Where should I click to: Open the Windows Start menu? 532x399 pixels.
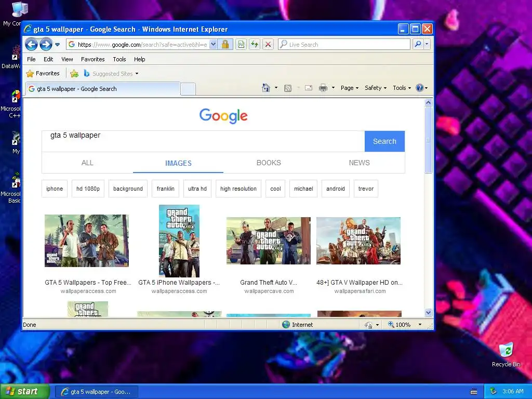(x=25, y=392)
